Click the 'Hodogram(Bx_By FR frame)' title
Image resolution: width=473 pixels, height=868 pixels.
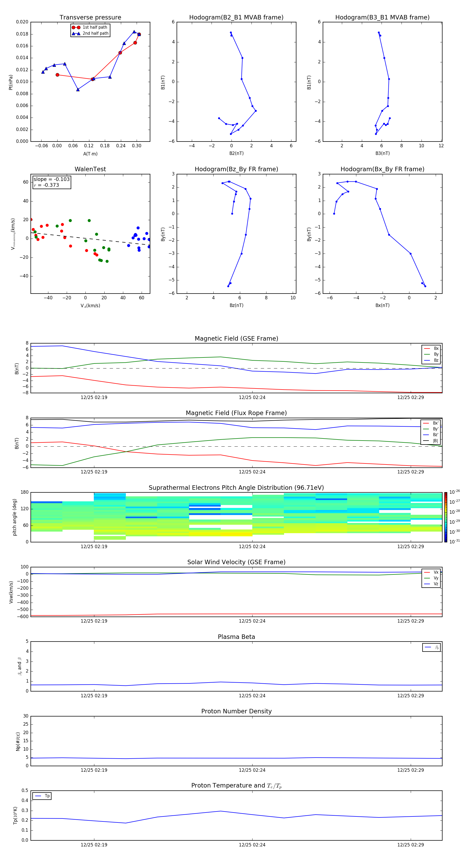pyautogui.click(x=382, y=169)
